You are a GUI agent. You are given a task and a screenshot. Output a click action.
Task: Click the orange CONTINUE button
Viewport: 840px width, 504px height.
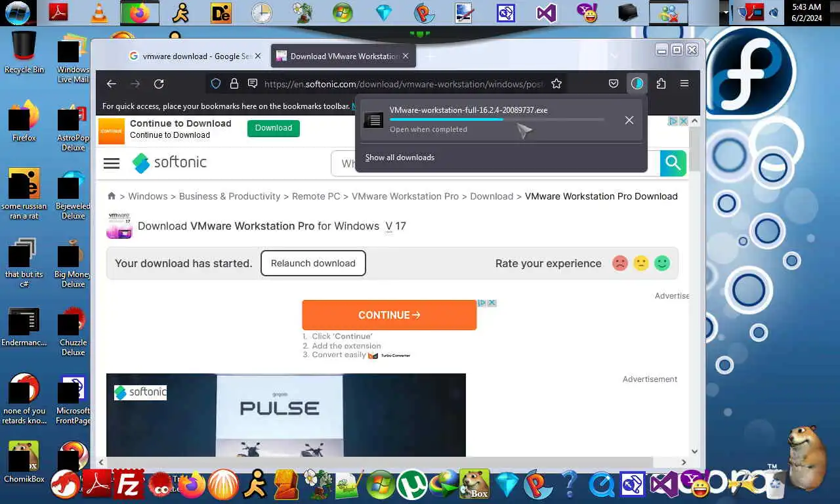click(389, 315)
